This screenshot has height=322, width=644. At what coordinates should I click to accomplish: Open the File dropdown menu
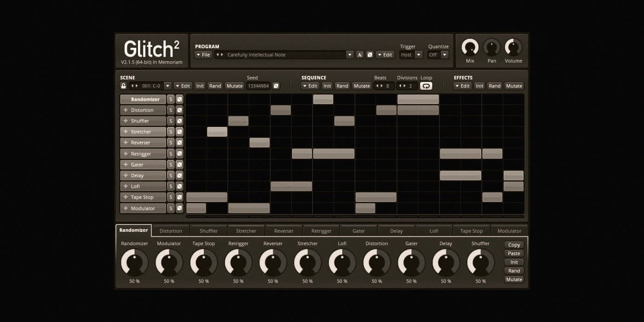(x=203, y=55)
